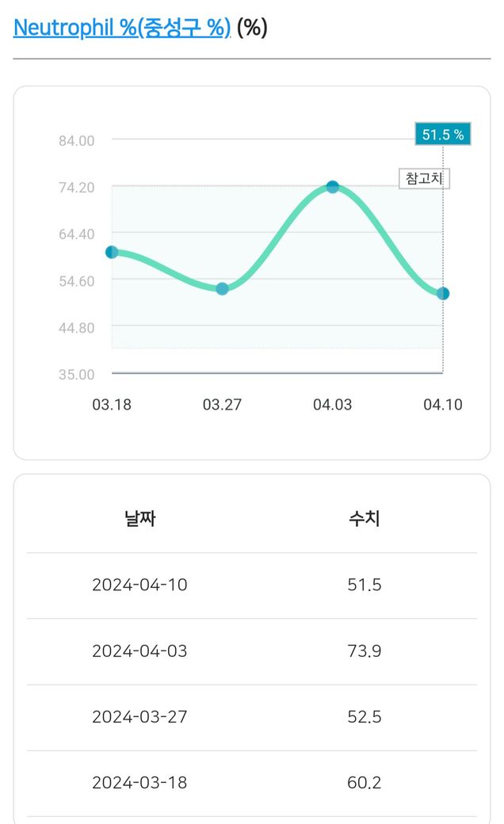Click the 60.2 value in table
Image resolution: width=504 pixels, height=824 pixels.
(365, 783)
